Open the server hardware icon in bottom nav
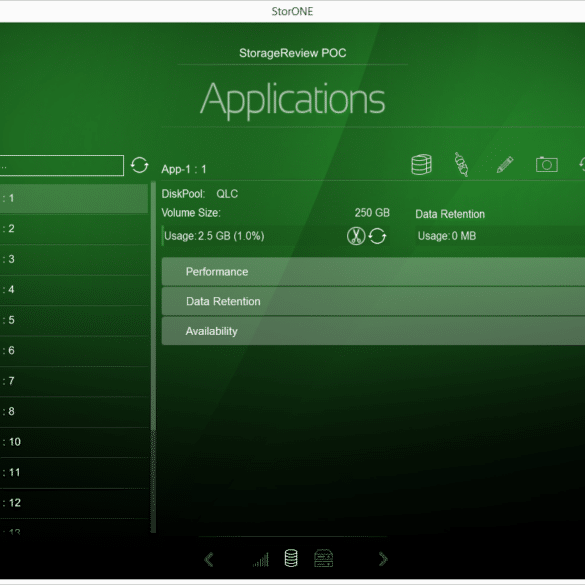 point(323,558)
